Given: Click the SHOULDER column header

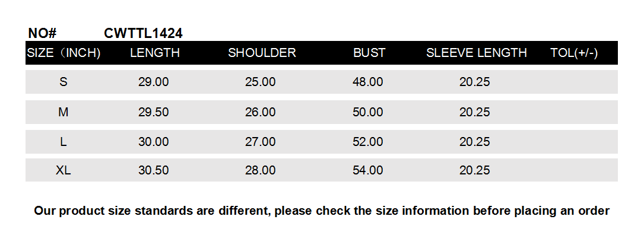Looking at the screenshot, I should (262, 53).
